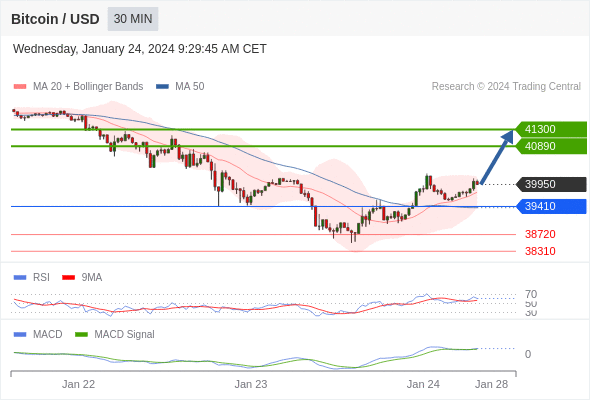Viewport: 590px width, 400px height.
Task: Click the MACD Signal legend swatch
Action: 81,334
